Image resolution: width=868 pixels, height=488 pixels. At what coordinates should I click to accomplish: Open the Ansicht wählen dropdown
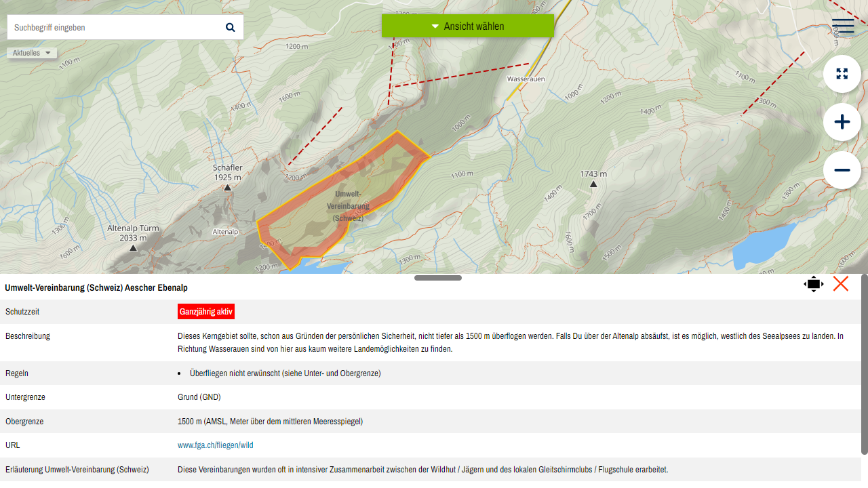pyautogui.click(x=468, y=26)
